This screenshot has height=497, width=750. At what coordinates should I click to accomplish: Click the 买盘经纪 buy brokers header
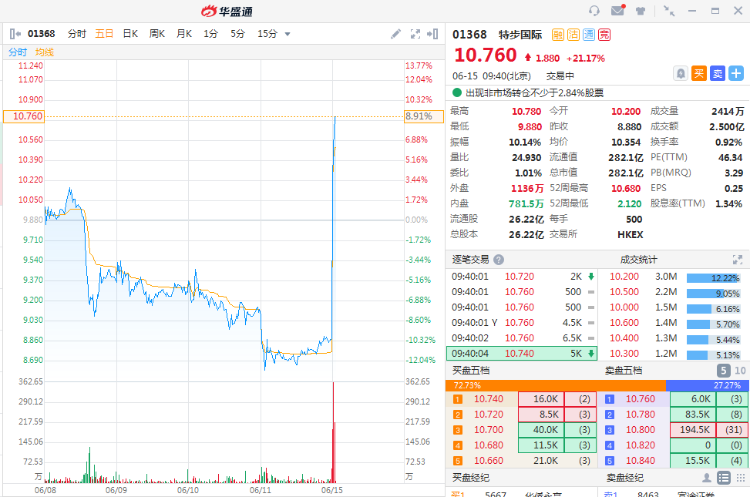tap(471, 478)
